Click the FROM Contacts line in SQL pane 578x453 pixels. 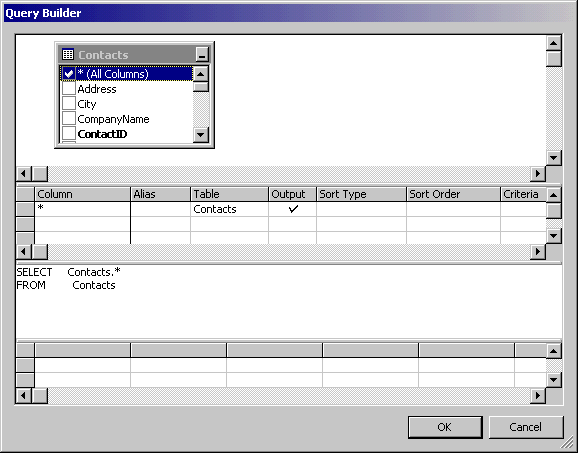(x=66, y=285)
